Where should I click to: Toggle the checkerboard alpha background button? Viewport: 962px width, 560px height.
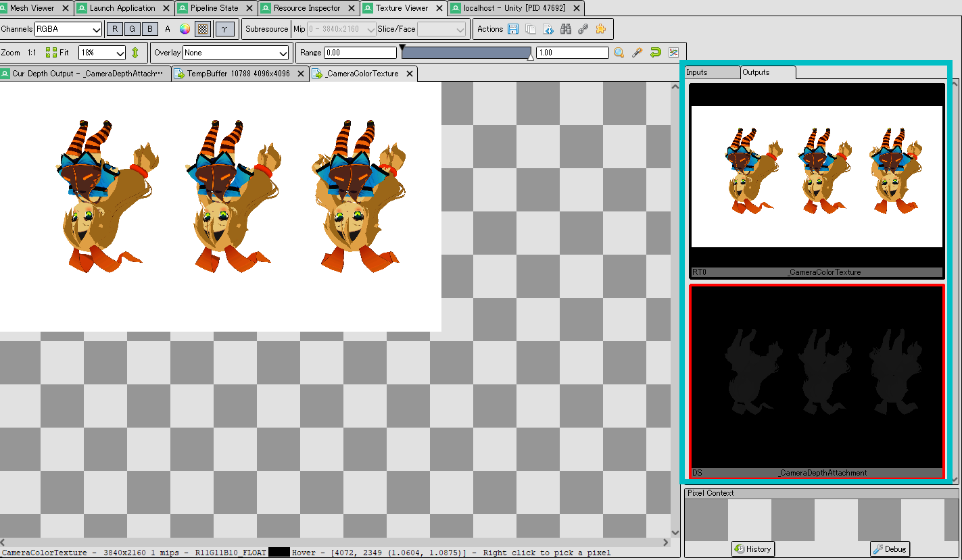tap(202, 29)
